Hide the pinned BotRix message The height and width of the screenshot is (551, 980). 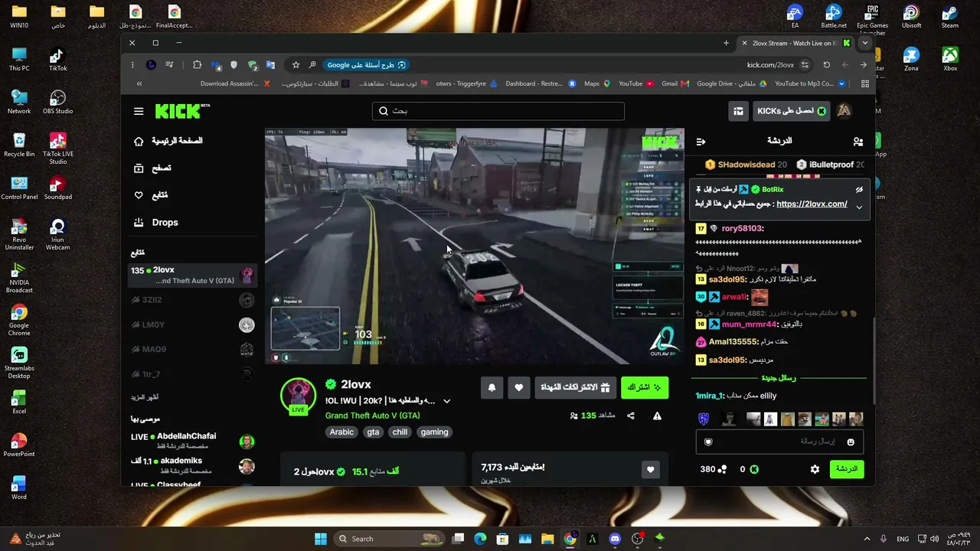(x=859, y=189)
